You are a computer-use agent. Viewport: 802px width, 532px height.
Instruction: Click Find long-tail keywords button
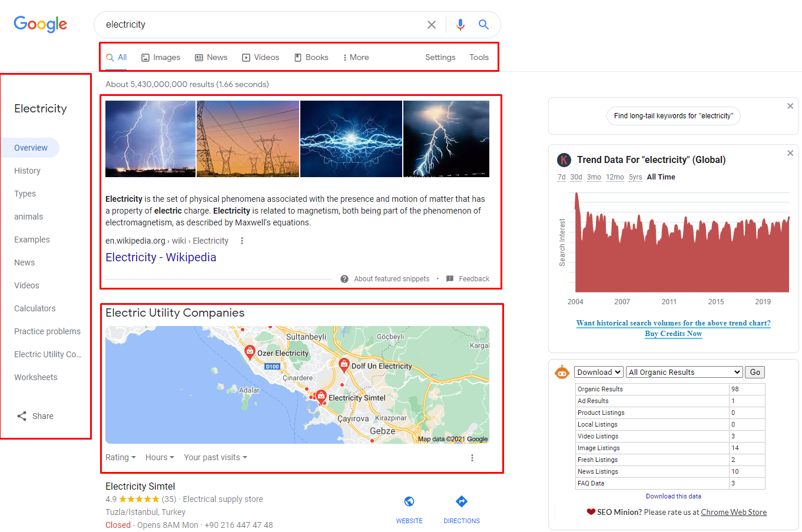[x=674, y=116]
